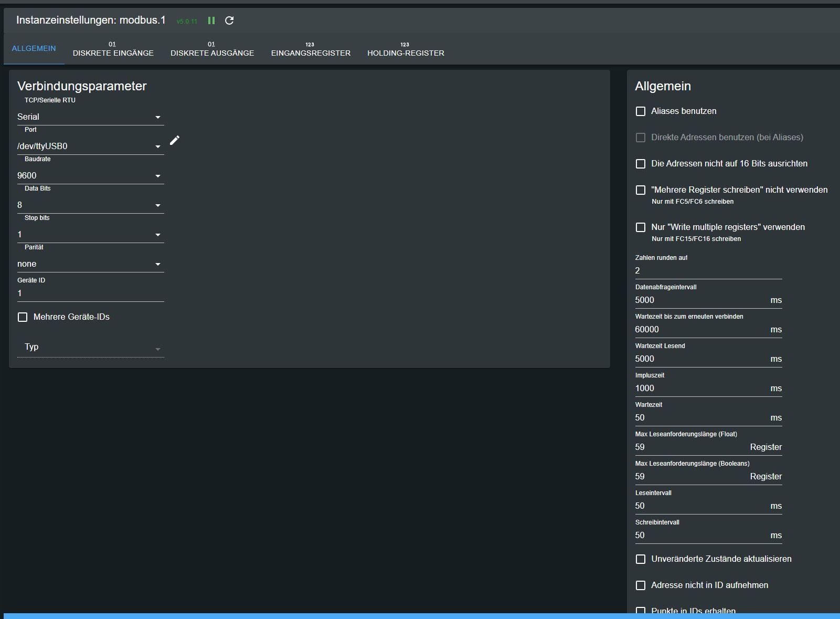Open the Parität dropdown
Screen dimensions: 840x619
coord(91,264)
